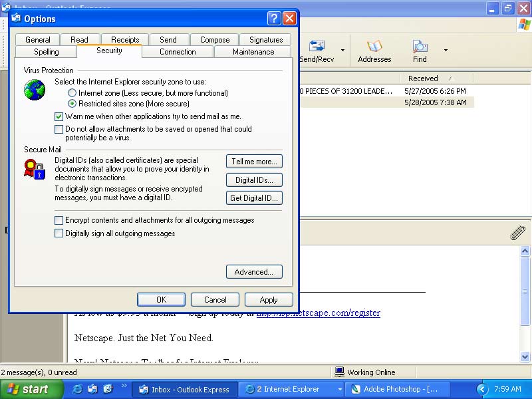Click the Options dialog help question-mark button
The width and height of the screenshot is (532, 399).
pos(274,19)
